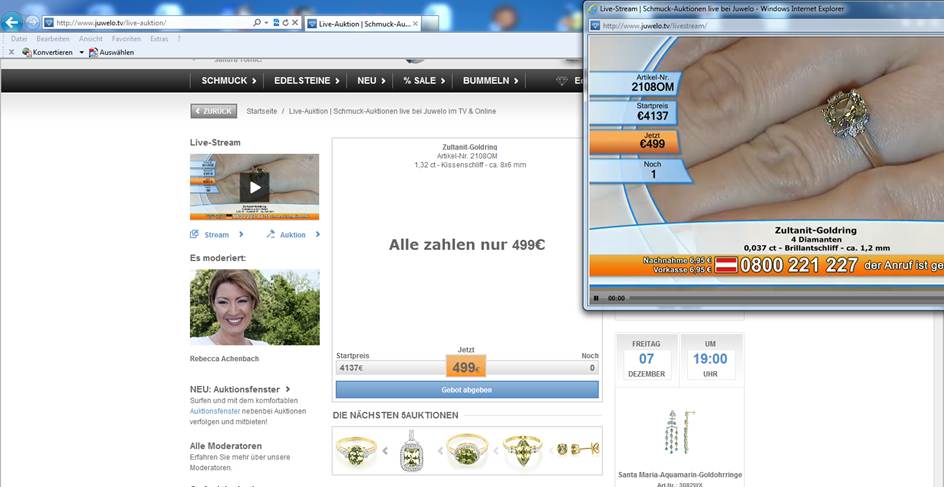Switch to the Live-Auktion browser tab

[360, 22]
